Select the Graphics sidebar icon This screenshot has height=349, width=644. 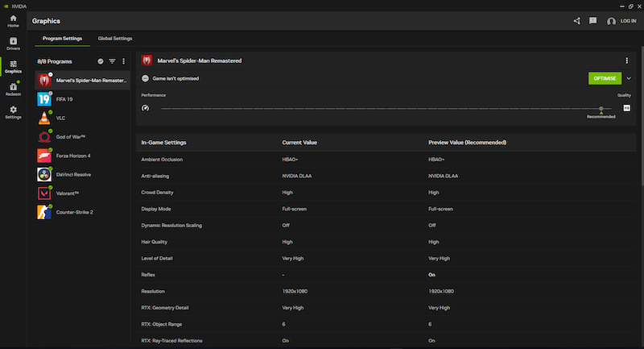(x=13, y=67)
